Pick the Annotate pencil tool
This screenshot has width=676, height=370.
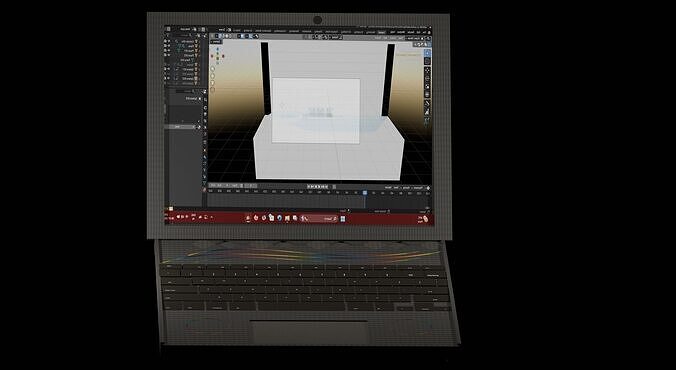pyautogui.click(x=428, y=103)
